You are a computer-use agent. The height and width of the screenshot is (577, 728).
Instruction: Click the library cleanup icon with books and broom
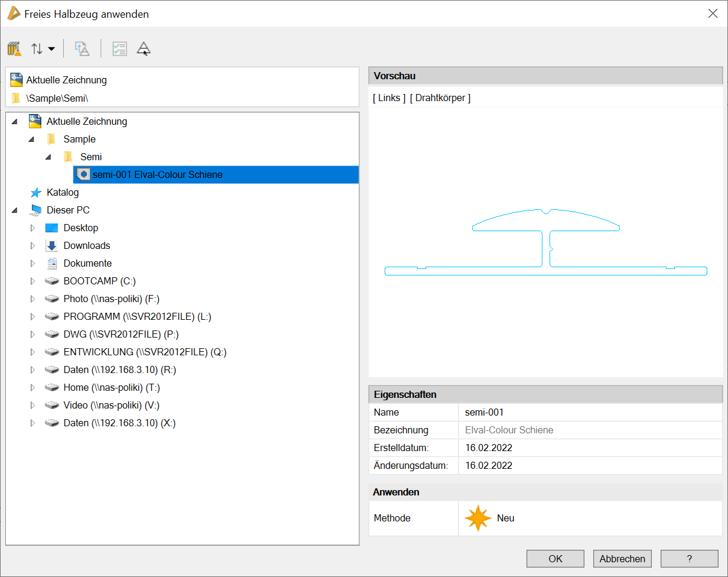click(15, 49)
